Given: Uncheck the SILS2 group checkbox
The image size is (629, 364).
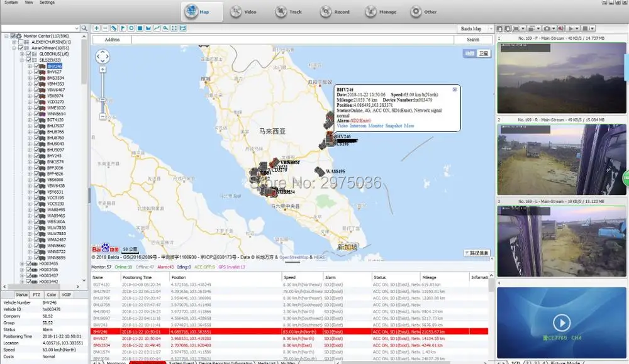Looking at the screenshot, I should 28,60.
